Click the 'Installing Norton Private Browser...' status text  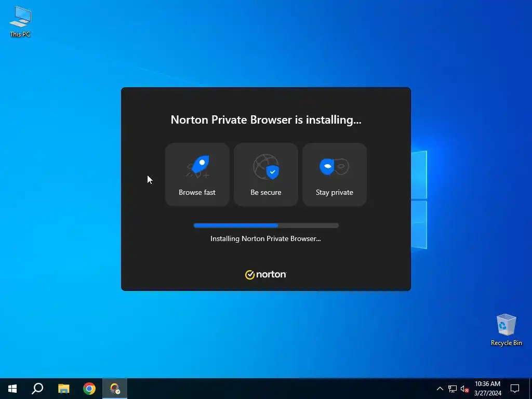[x=265, y=238]
